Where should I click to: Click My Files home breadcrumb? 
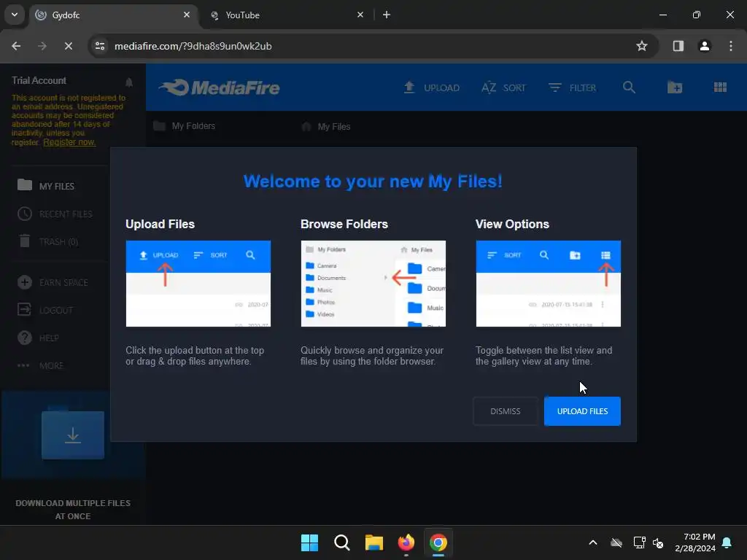326,127
